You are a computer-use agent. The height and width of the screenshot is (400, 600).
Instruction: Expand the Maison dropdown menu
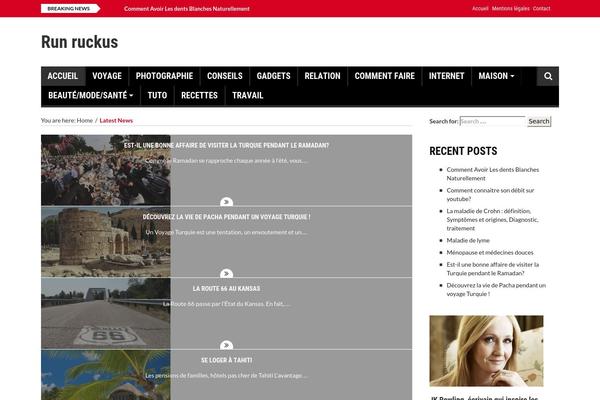point(496,76)
